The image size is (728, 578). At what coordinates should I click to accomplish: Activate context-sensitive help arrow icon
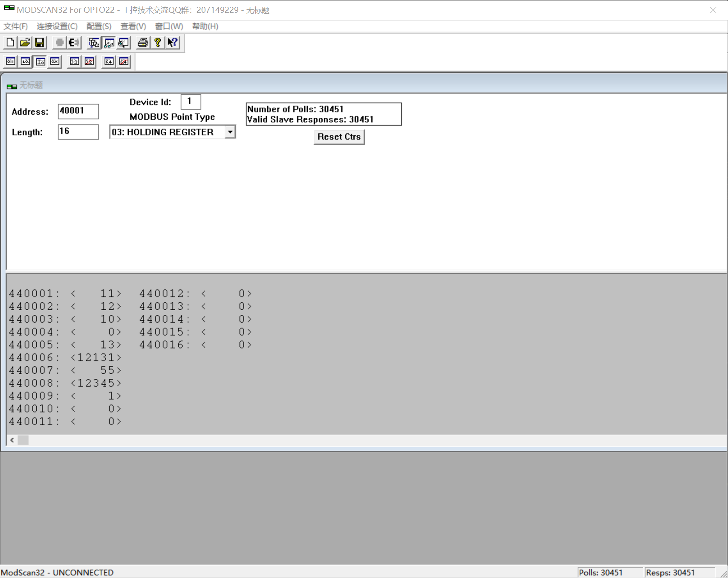(x=172, y=43)
